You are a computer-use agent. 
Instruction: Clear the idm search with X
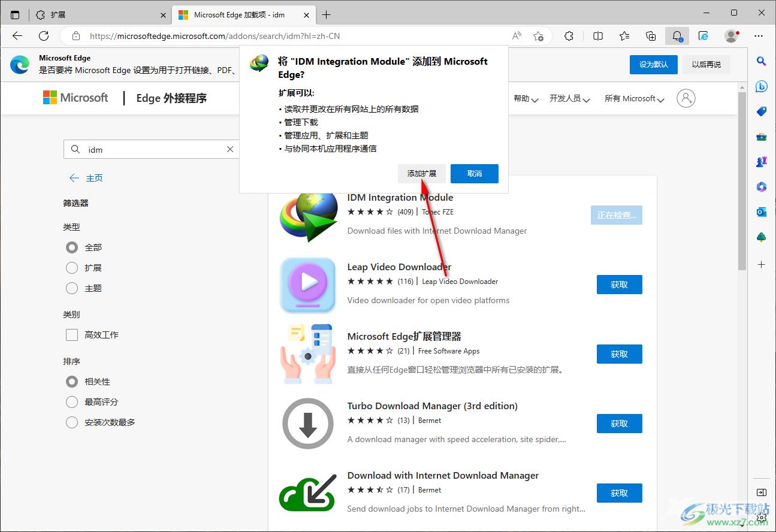230,149
